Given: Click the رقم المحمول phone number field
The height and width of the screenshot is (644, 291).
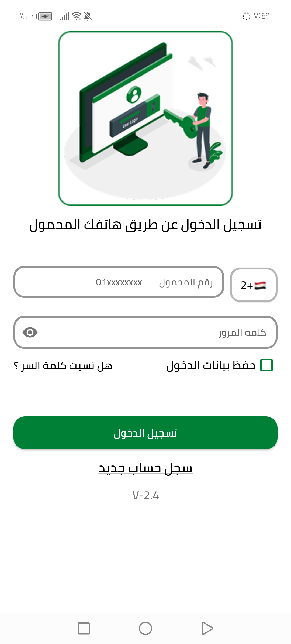Looking at the screenshot, I should click(119, 282).
